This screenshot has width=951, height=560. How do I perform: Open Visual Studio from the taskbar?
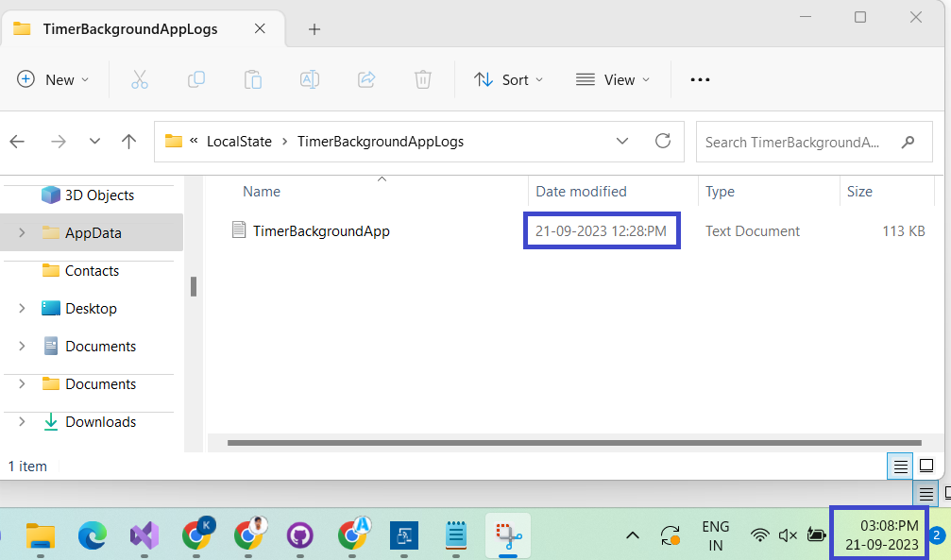pos(144,536)
